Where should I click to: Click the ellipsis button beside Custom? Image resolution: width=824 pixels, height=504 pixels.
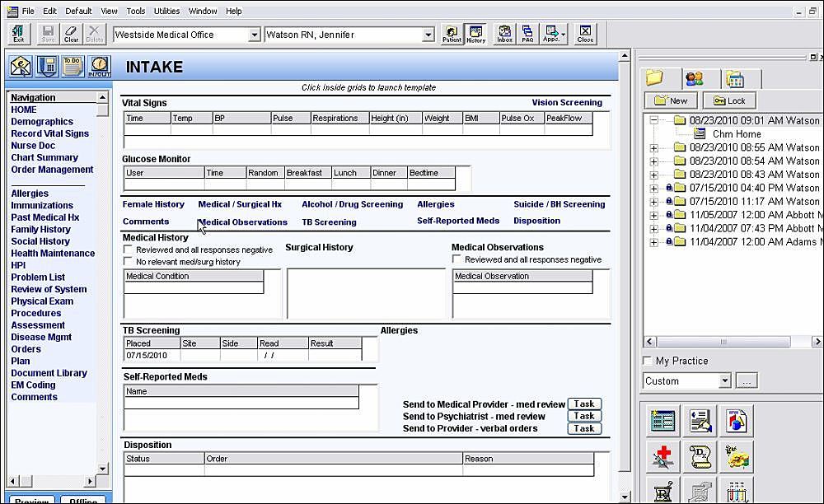[x=747, y=380]
